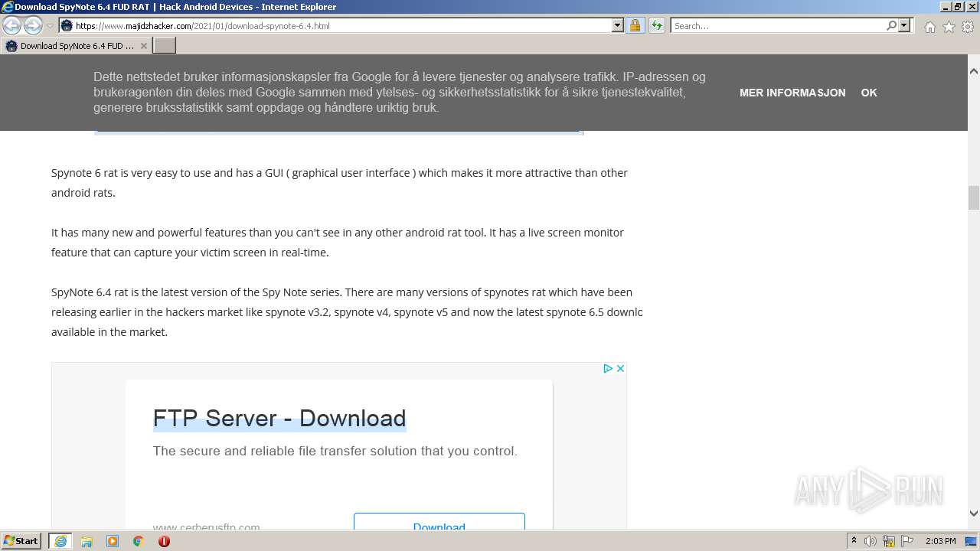The height and width of the screenshot is (551, 980).
Task: Click the Internet Explorer taskbar icon
Action: pyautogui.click(x=60, y=541)
